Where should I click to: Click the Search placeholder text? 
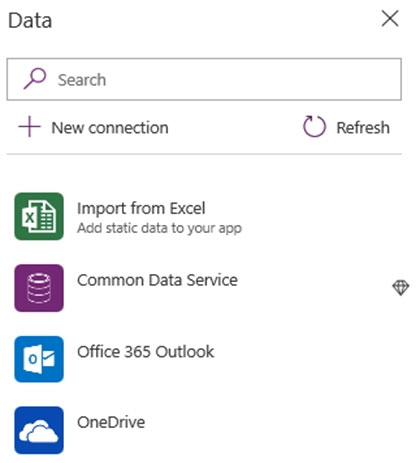click(x=82, y=80)
